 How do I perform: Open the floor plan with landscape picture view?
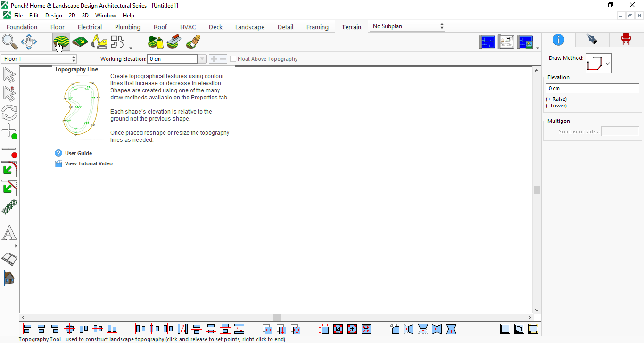click(x=525, y=42)
